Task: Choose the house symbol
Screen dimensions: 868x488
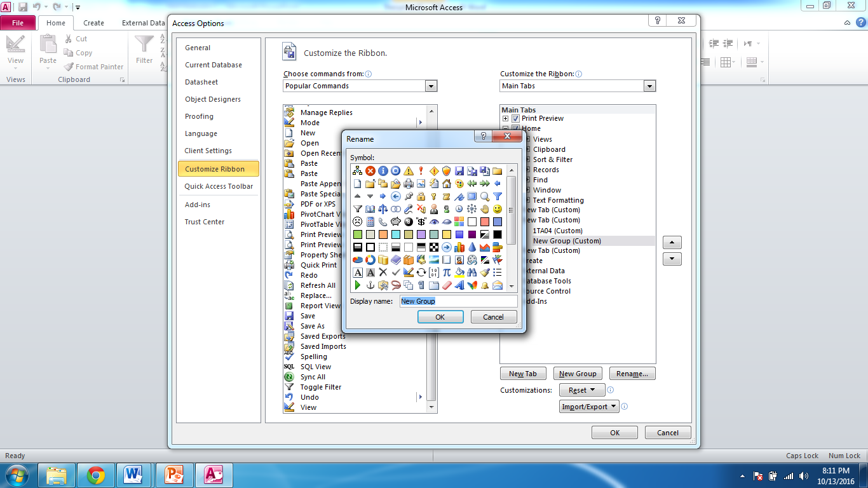Action: 446,184
